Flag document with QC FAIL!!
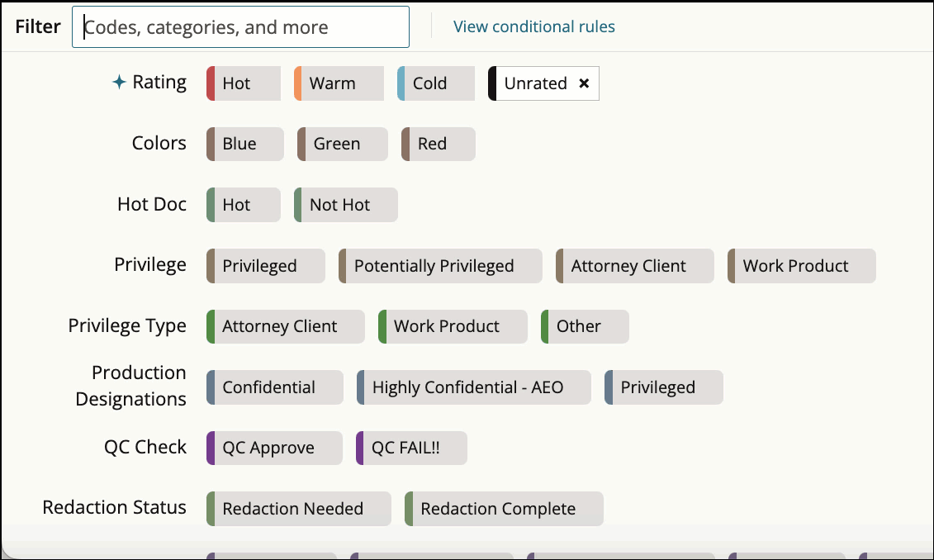Viewport: 934px width, 560px height. coord(411,448)
